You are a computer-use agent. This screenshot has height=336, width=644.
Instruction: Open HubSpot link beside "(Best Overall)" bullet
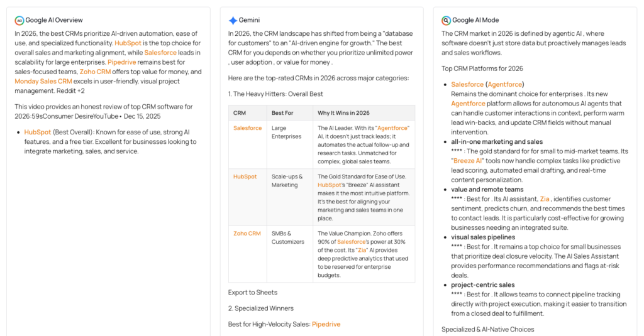37,132
